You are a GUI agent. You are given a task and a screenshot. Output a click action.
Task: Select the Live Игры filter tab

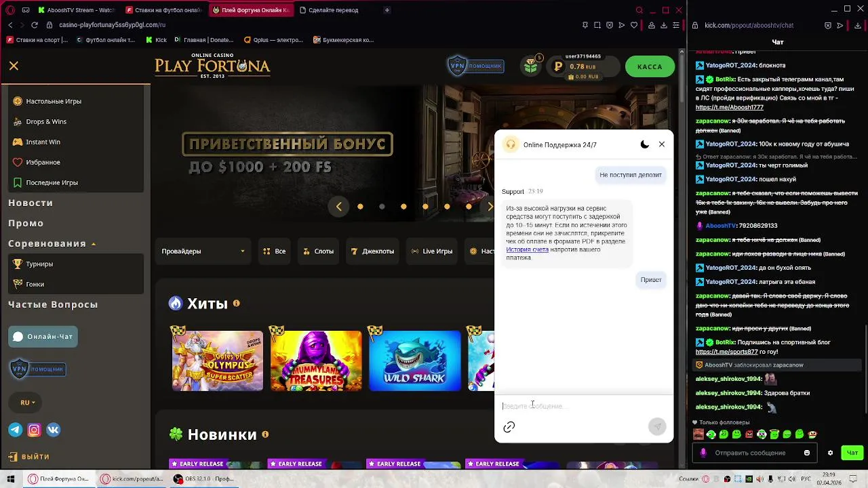pos(432,251)
